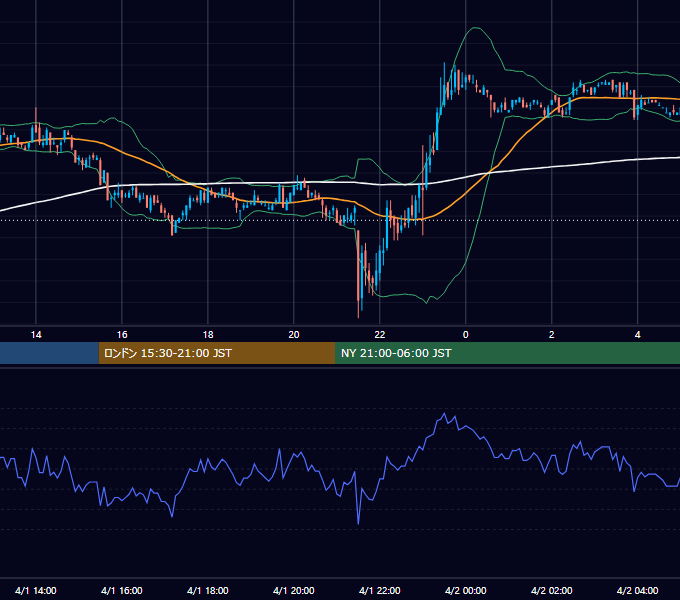Viewport: 680px width, 600px height.
Task: Click the 4/2 02:00 indicator axis label
Action: pyautogui.click(x=552, y=590)
